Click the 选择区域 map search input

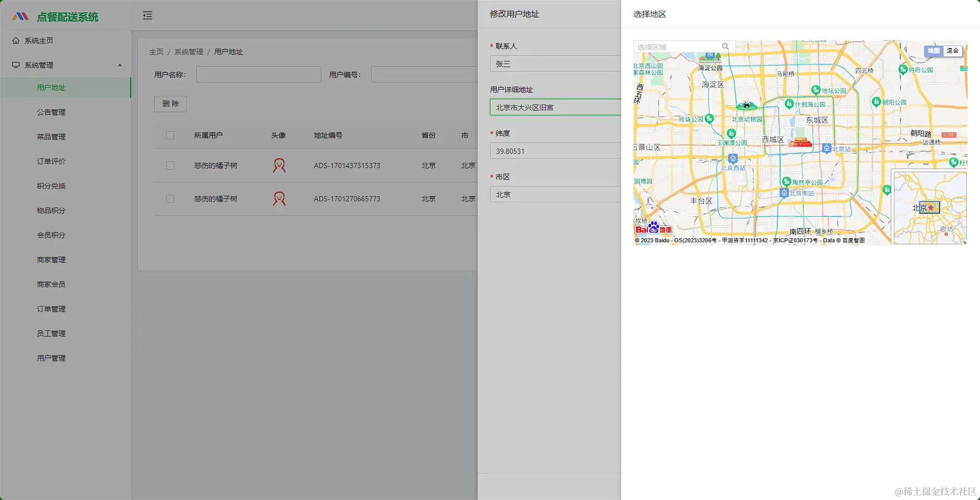click(678, 47)
